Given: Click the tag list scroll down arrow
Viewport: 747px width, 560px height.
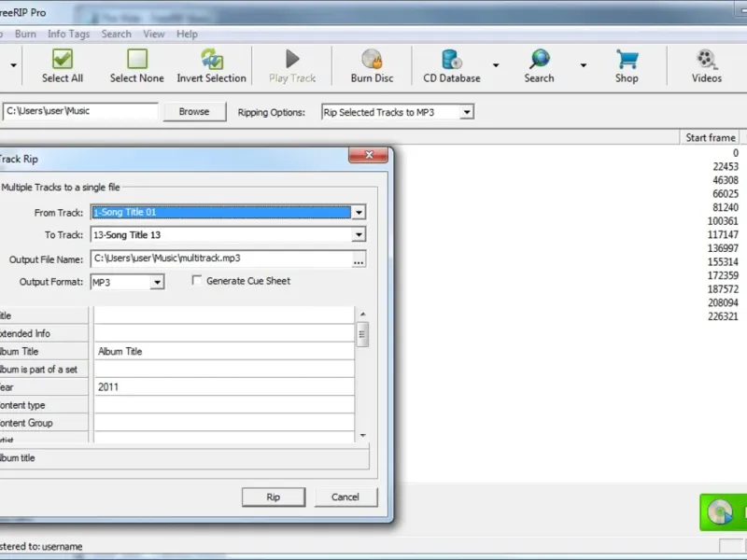Looking at the screenshot, I should (362, 435).
